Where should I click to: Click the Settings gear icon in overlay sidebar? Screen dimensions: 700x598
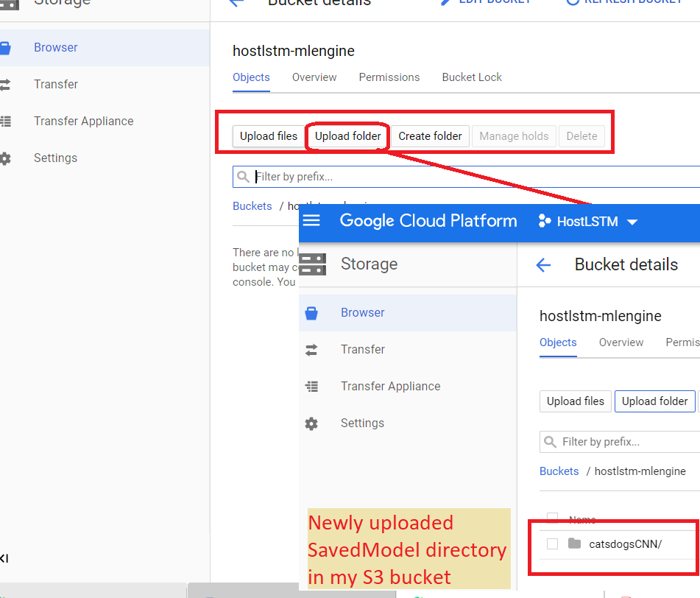pos(312,423)
